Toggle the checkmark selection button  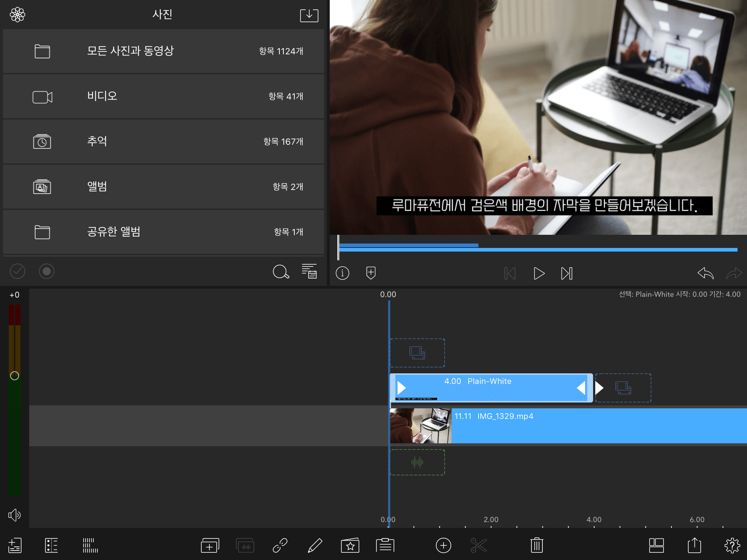pos(18,271)
